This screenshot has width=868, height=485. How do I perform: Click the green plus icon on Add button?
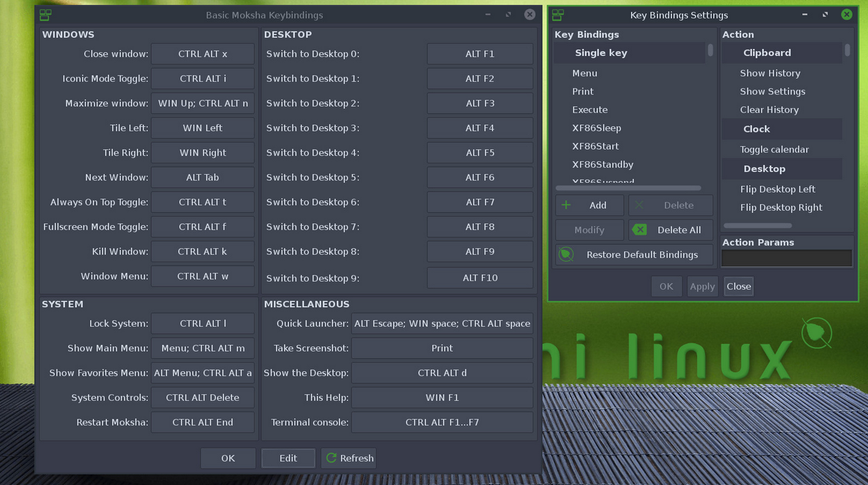566,205
